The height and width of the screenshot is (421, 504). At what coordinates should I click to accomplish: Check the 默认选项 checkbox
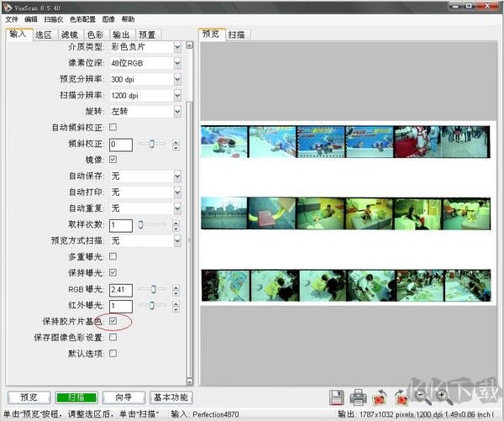pyautogui.click(x=113, y=353)
